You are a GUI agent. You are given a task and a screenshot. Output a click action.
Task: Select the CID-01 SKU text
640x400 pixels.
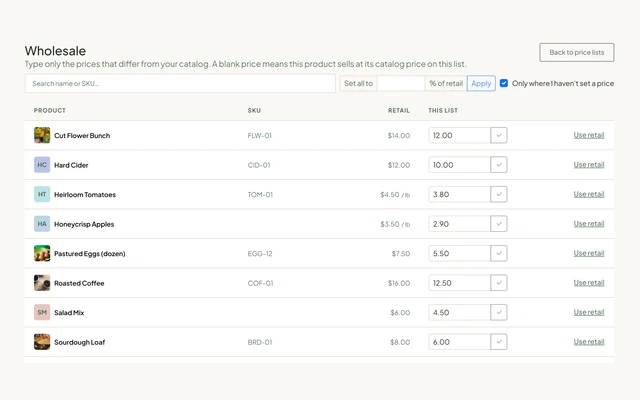tap(259, 165)
